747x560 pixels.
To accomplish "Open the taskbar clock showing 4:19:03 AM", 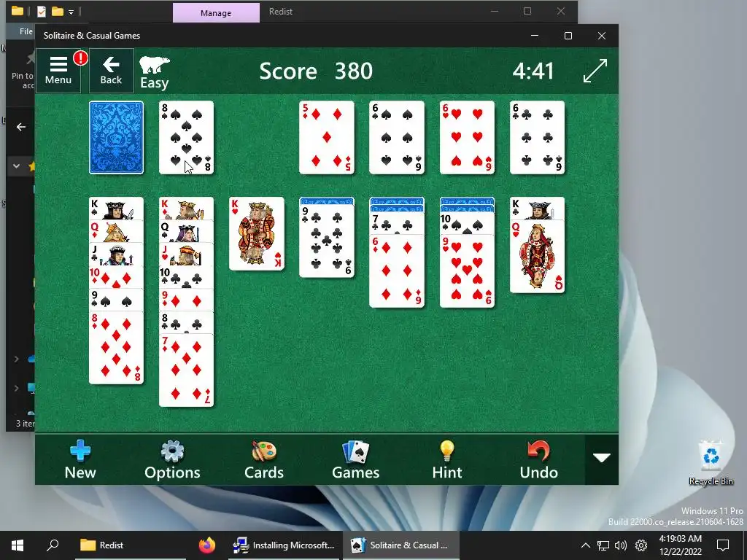I will (681, 545).
